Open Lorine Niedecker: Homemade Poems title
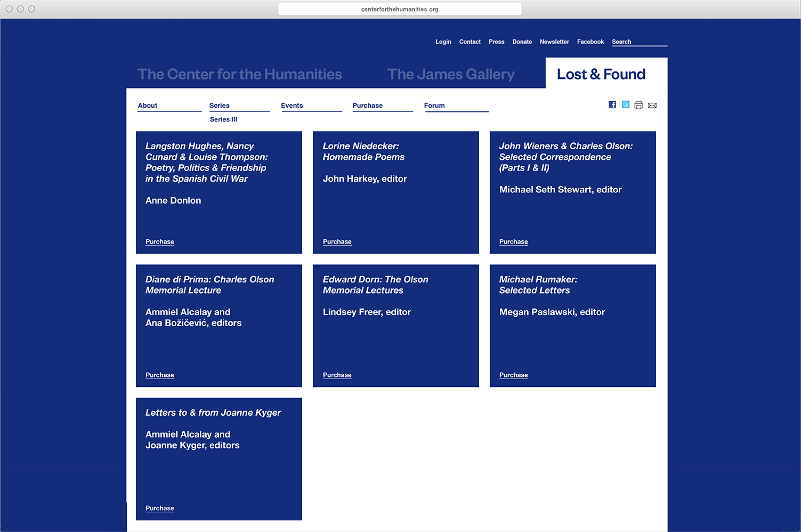Viewport: 801px width, 532px height. (x=363, y=151)
